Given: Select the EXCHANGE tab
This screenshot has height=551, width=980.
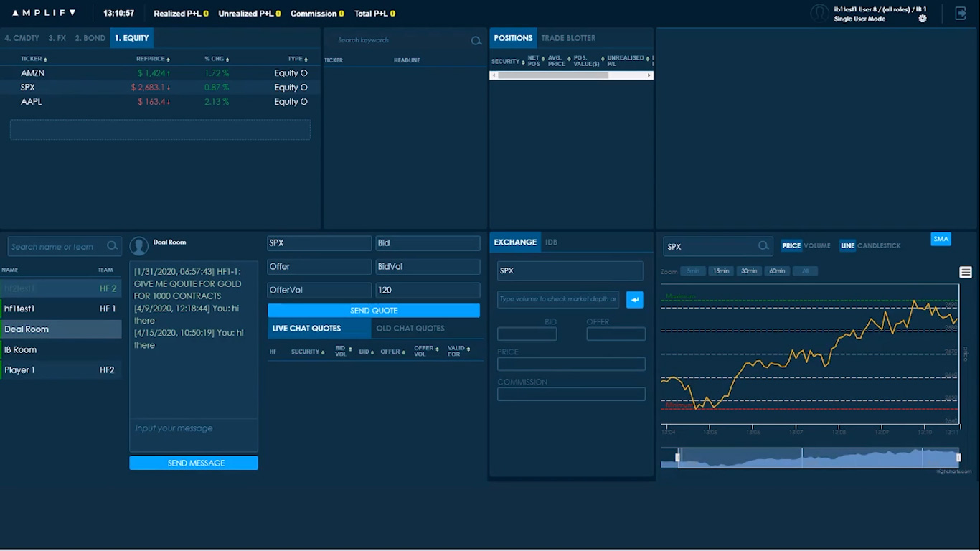Looking at the screenshot, I should click(515, 242).
